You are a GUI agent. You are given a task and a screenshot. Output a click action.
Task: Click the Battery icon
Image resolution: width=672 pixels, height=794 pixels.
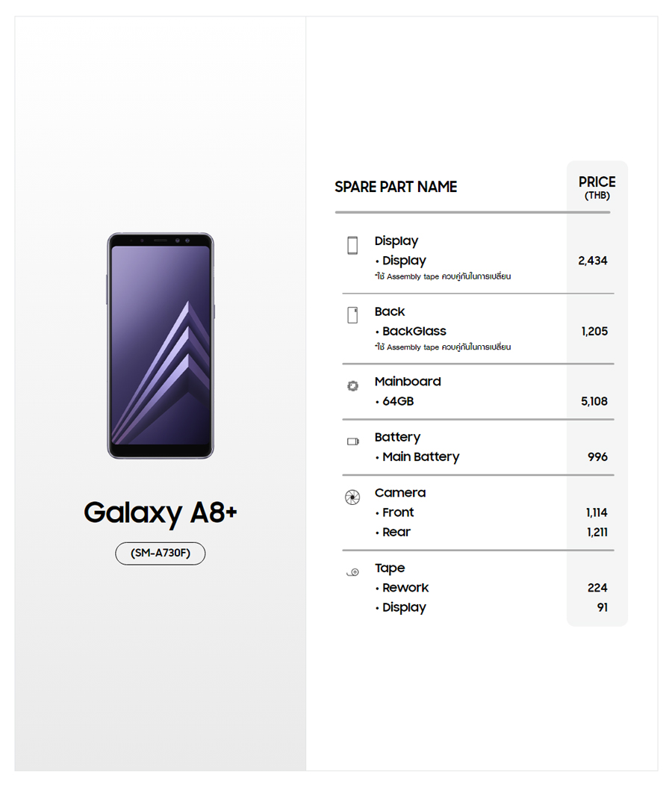[352, 441]
